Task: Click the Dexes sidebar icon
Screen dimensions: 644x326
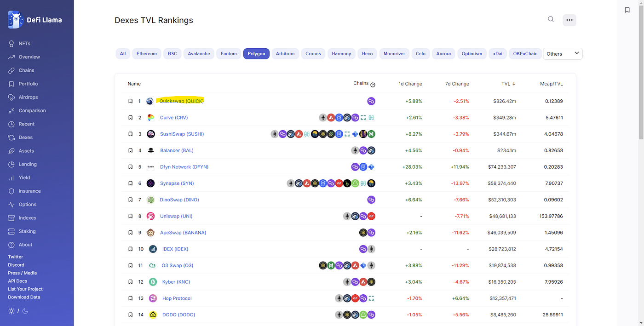Action: click(11, 137)
